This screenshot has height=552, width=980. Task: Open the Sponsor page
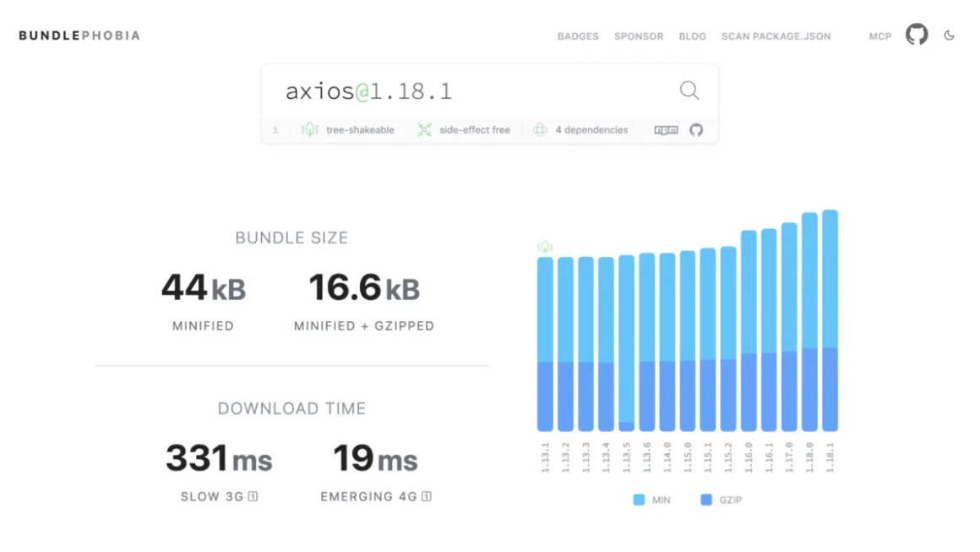click(x=639, y=36)
